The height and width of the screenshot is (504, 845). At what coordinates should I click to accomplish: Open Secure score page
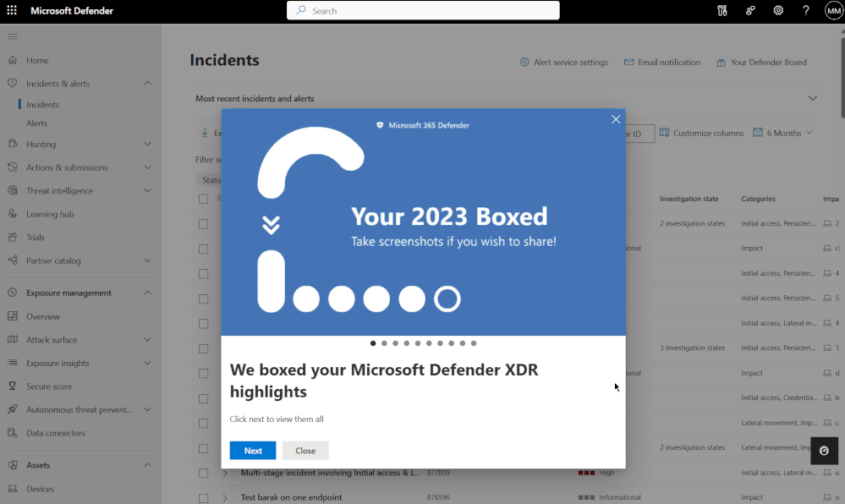coord(49,386)
